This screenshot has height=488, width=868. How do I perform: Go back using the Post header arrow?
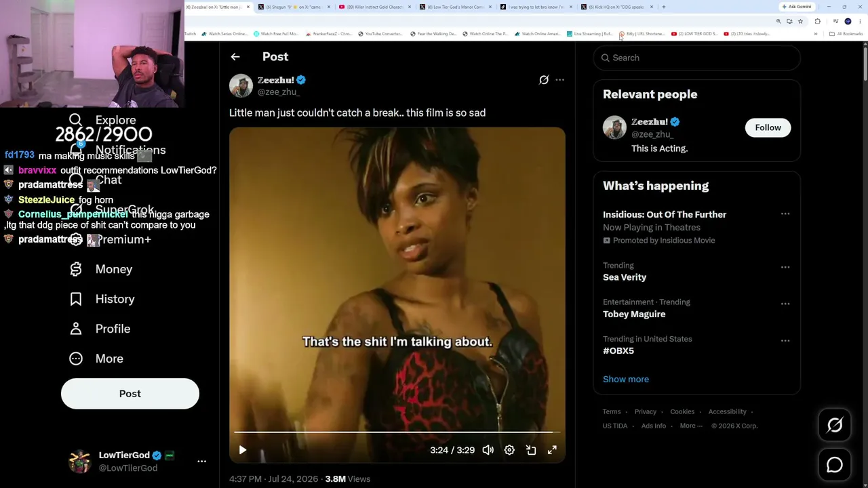[x=235, y=57]
